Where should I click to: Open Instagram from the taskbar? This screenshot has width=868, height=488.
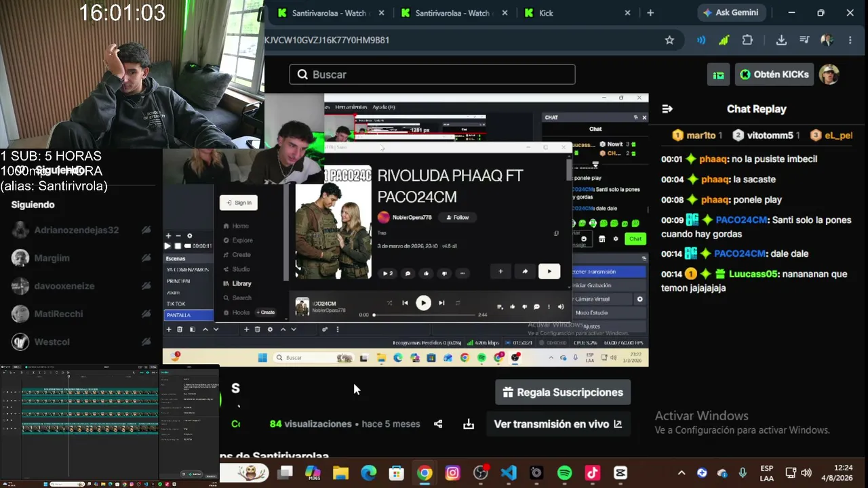tap(452, 473)
